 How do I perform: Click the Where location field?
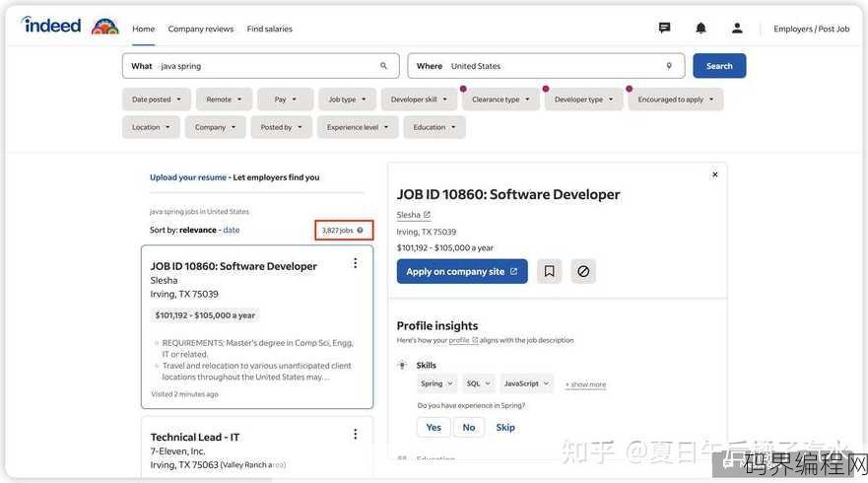click(x=546, y=66)
